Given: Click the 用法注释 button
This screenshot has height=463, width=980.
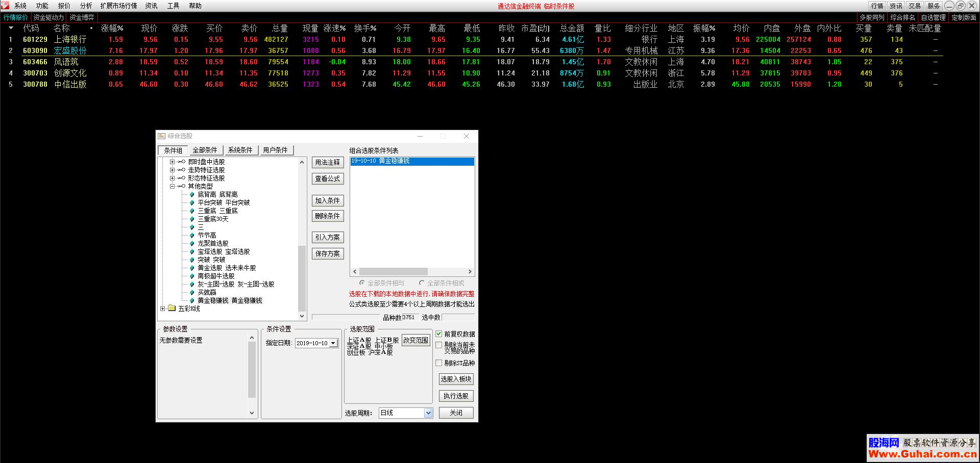Looking at the screenshot, I should [328, 163].
